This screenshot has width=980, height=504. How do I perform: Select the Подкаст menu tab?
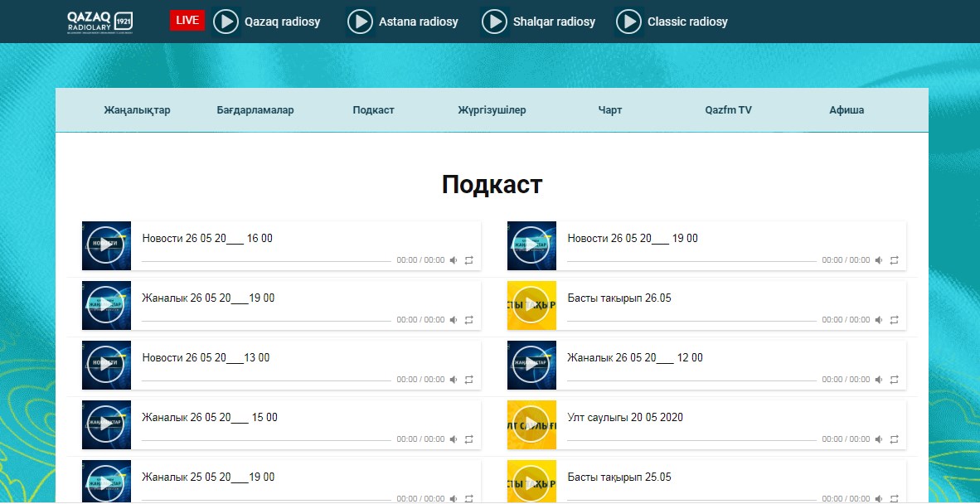tap(373, 110)
